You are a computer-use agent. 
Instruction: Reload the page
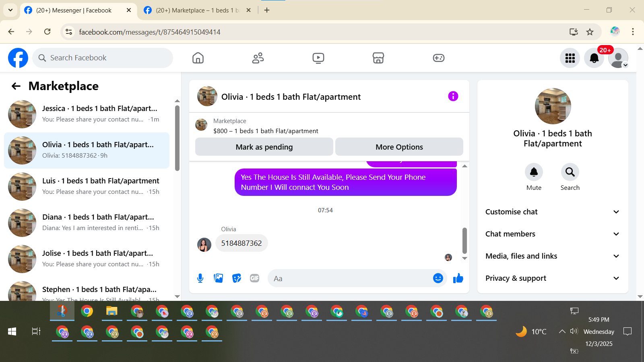click(47, 32)
